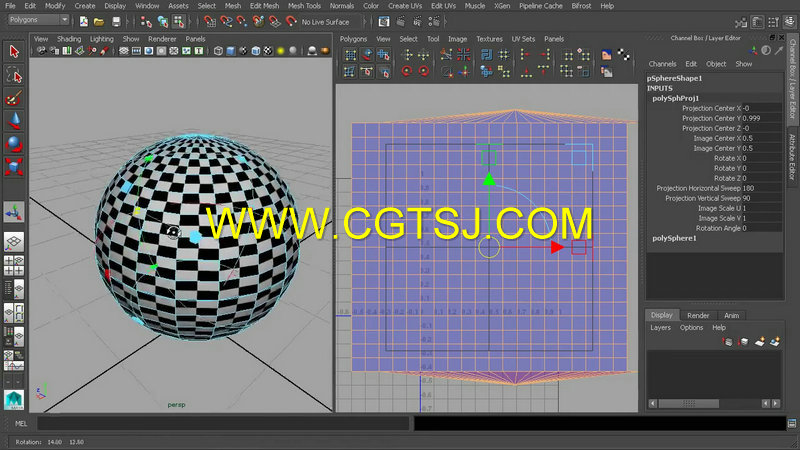Open the Mesh Tools menu
Viewport: 800px width, 450px height.
tap(304, 6)
